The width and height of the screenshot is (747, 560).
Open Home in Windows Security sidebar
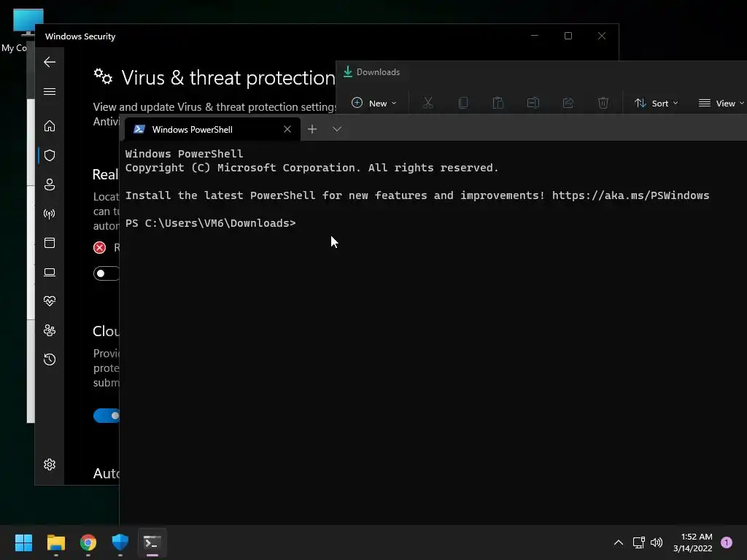[50, 126]
